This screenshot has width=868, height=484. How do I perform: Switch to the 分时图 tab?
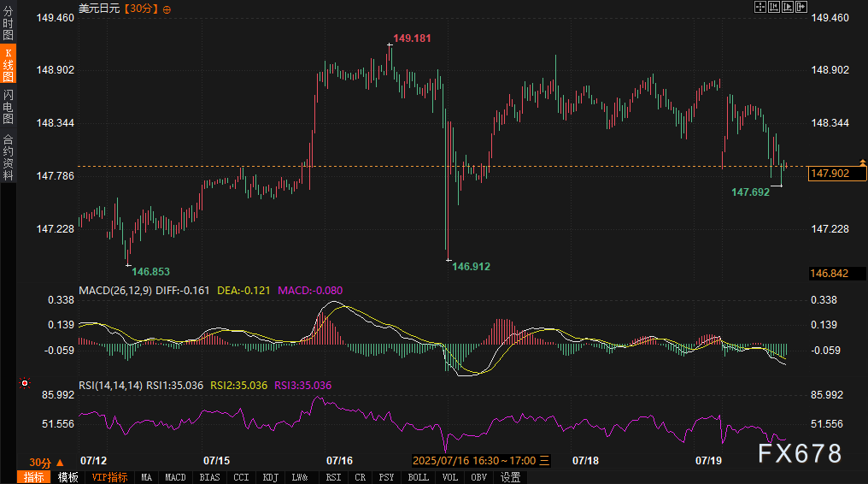point(8,24)
